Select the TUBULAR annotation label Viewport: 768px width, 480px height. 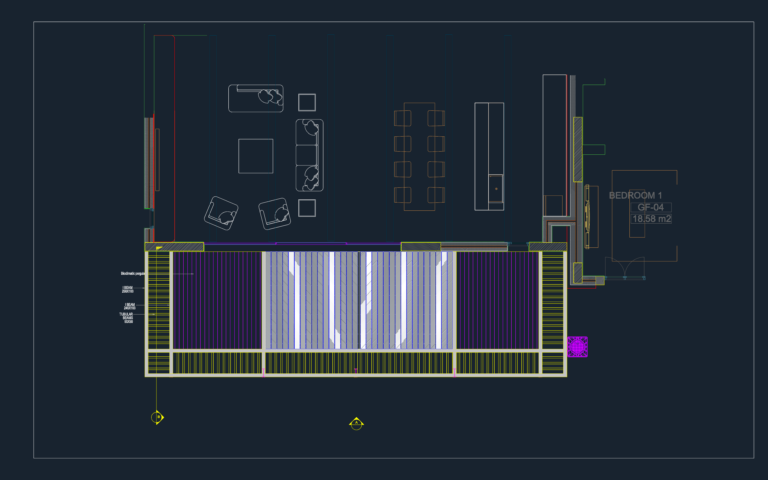point(126,318)
